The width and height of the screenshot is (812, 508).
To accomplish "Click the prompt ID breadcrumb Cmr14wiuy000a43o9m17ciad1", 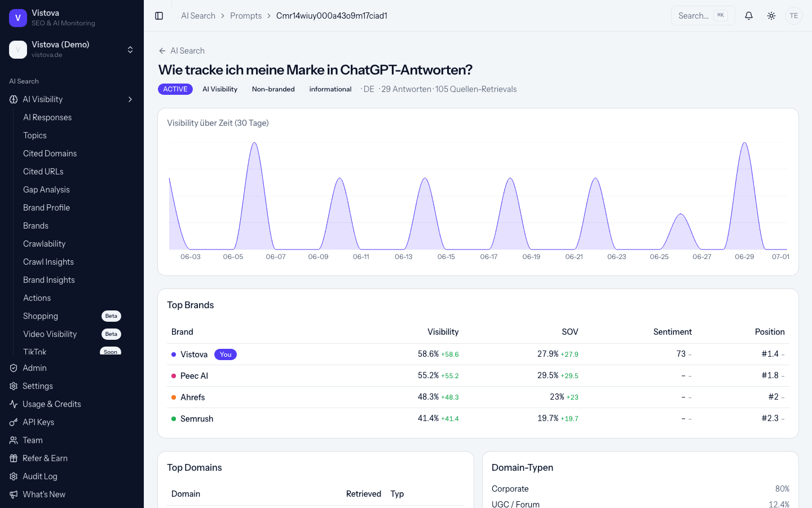I will [x=332, y=16].
